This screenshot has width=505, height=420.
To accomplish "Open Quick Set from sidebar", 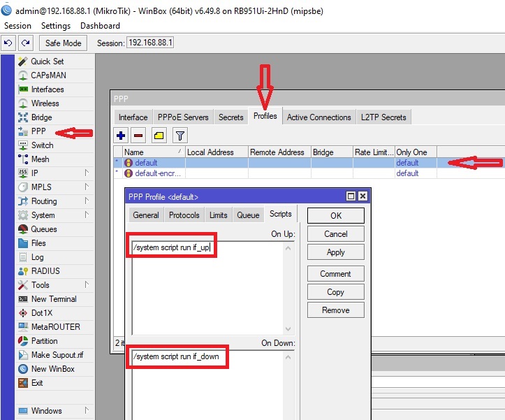I will [47, 61].
